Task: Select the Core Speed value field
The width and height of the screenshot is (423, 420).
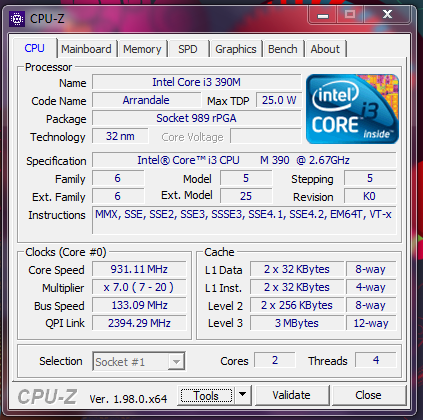Action: click(x=139, y=269)
